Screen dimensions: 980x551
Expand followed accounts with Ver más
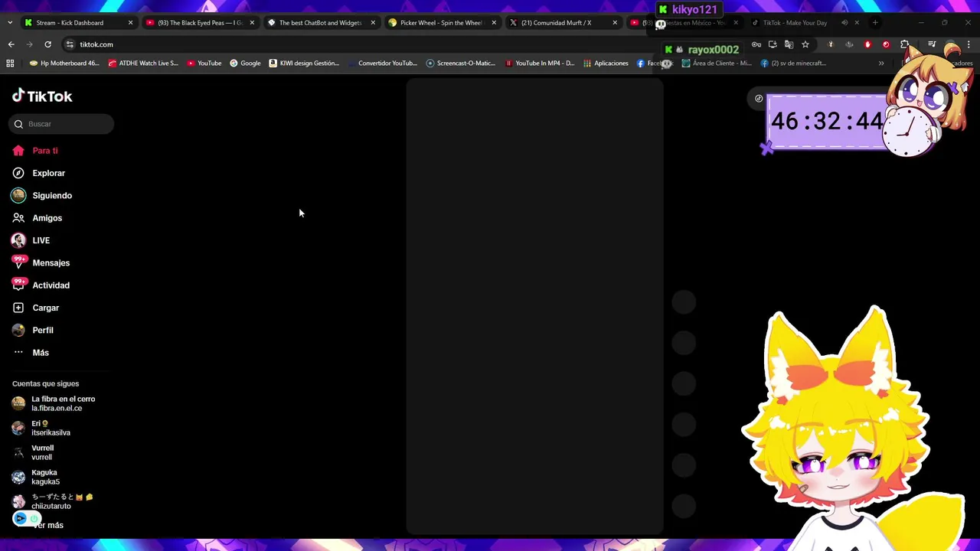coord(48,526)
